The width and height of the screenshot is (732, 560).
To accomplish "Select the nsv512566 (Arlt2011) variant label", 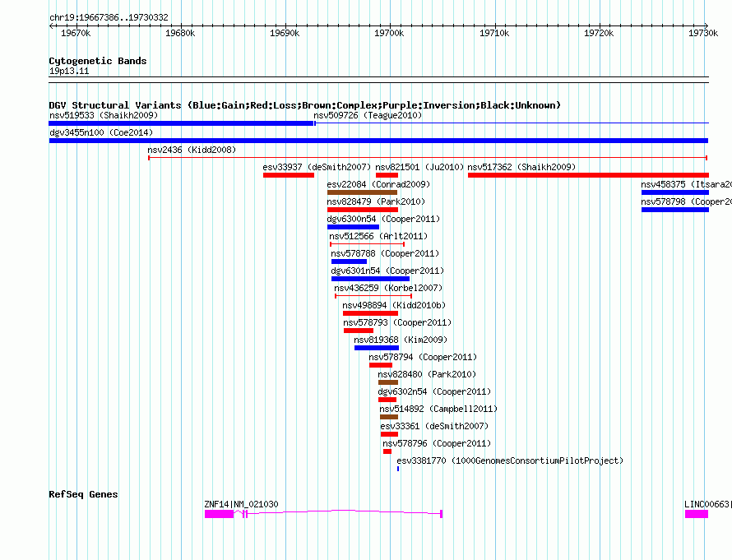I will [x=378, y=236].
